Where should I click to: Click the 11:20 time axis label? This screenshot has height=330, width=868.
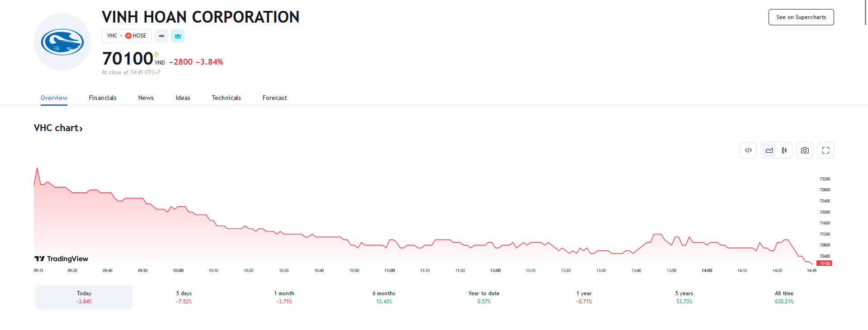click(460, 271)
